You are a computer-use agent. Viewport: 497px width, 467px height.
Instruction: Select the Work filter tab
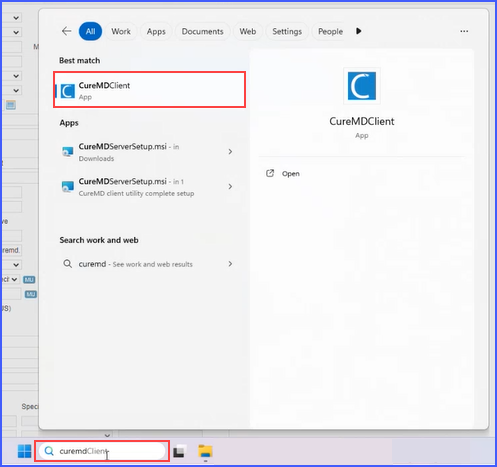pyautogui.click(x=121, y=31)
